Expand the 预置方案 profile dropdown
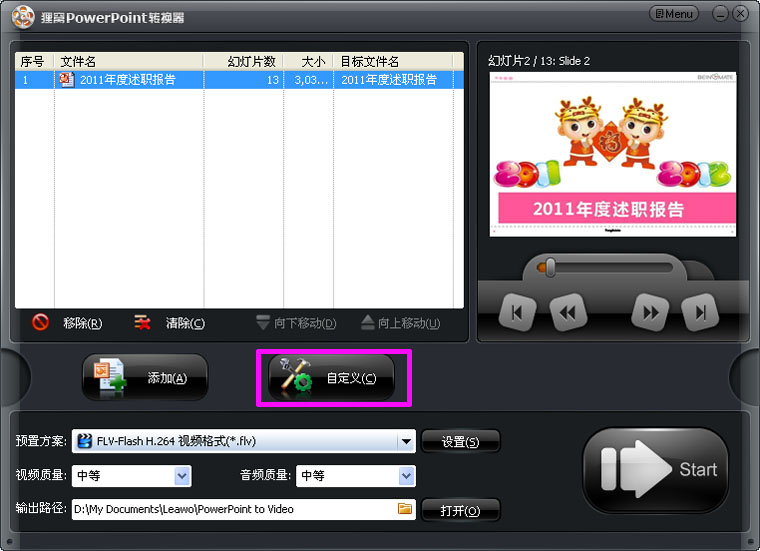Viewport: 760px width, 551px height. coord(406,441)
